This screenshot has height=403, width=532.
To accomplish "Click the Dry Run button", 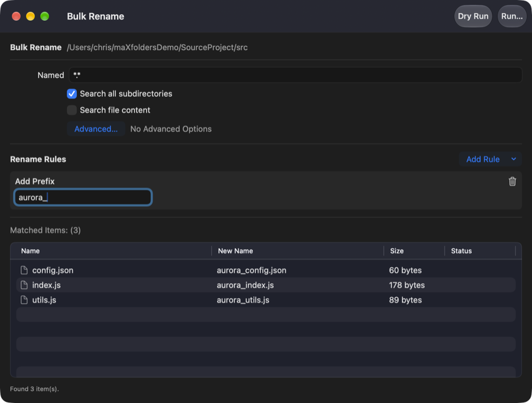I will 473,17.
